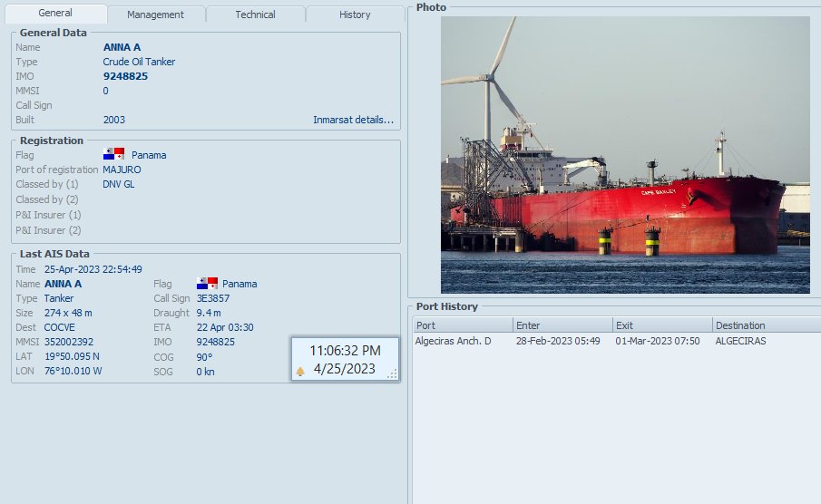Click the ANNA A name in Last AIS Data
The image size is (821, 504).
63,284
